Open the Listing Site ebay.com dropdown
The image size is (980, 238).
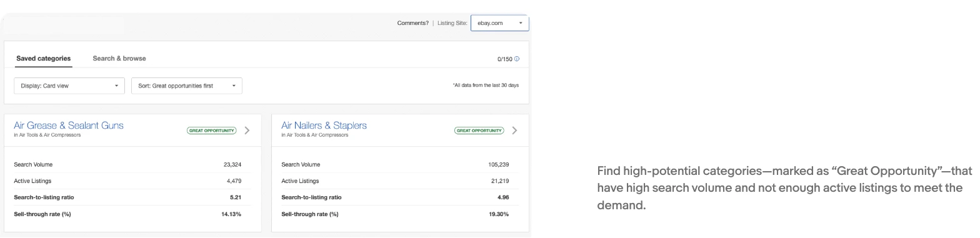click(x=499, y=23)
